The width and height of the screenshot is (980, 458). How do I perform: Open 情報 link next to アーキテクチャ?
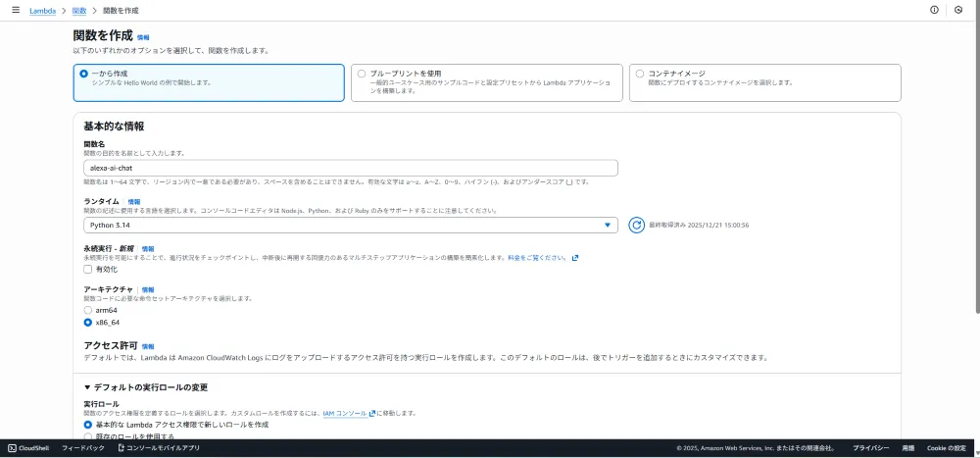coord(148,289)
